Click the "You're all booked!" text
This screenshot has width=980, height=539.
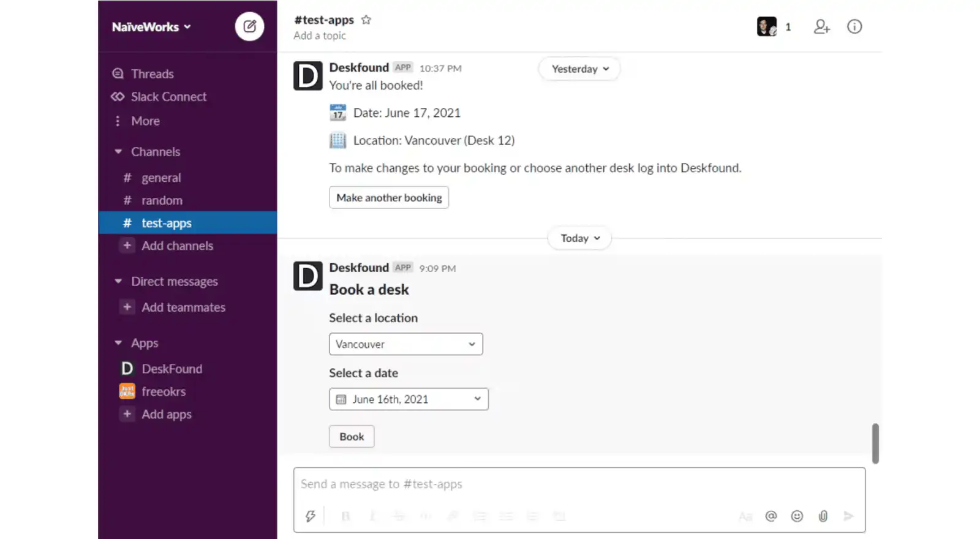pos(376,86)
